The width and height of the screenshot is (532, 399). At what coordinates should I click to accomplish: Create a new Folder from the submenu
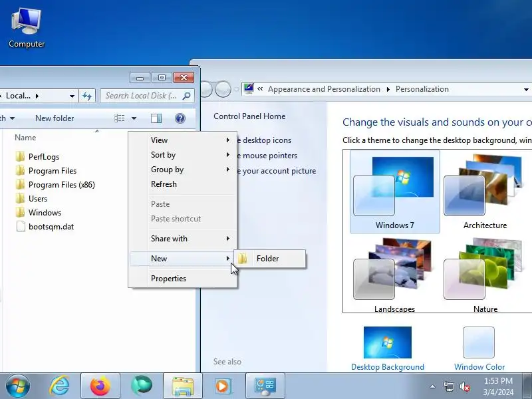pos(270,259)
